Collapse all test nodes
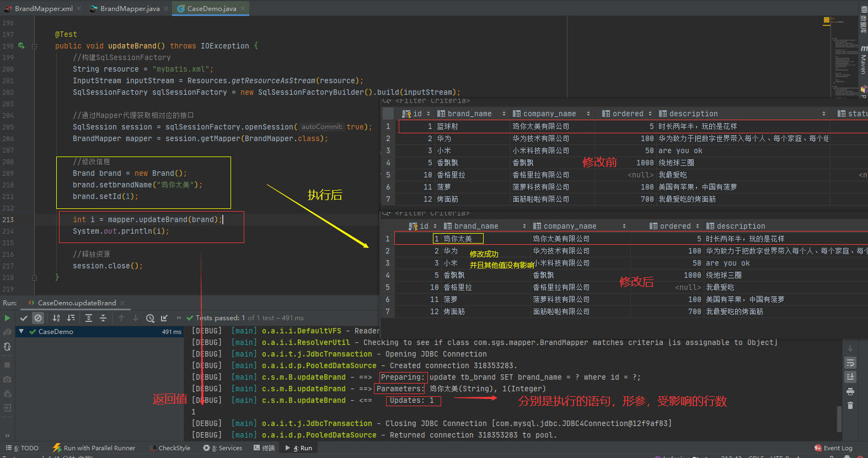The image size is (868, 458). [103, 318]
